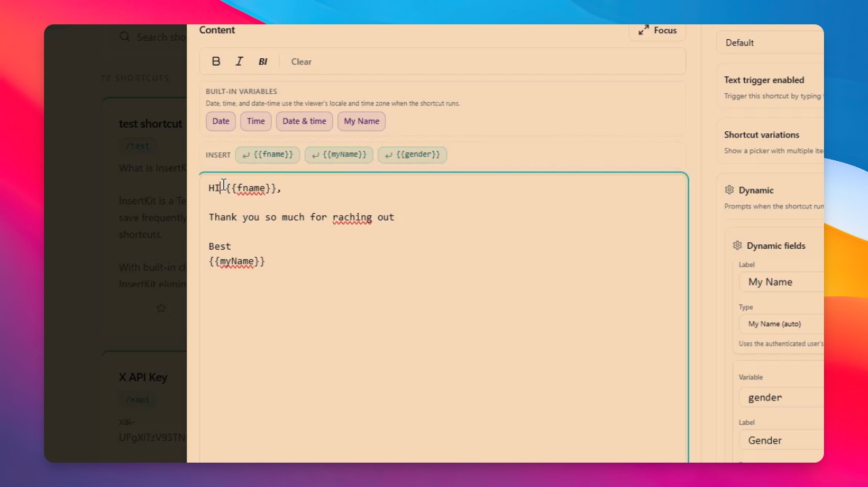
Task: Edit the My Name label field
Action: (x=781, y=282)
